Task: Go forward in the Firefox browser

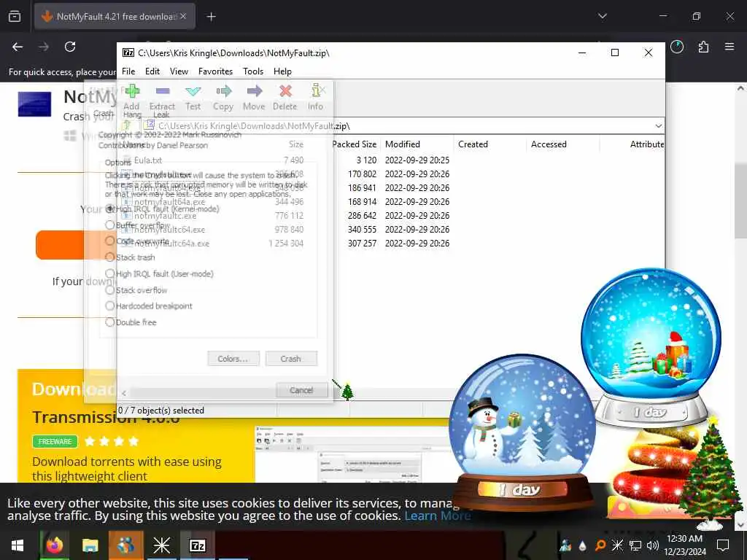Action: tap(43, 47)
